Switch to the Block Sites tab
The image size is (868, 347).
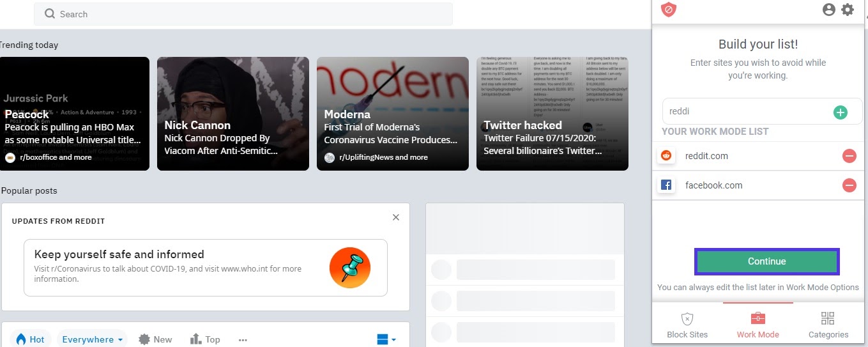687,325
